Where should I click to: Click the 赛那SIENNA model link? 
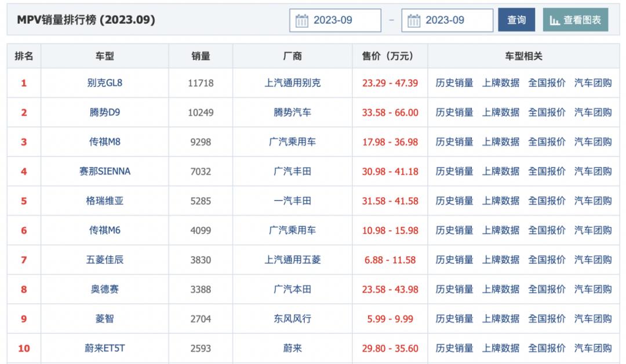click(x=105, y=172)
